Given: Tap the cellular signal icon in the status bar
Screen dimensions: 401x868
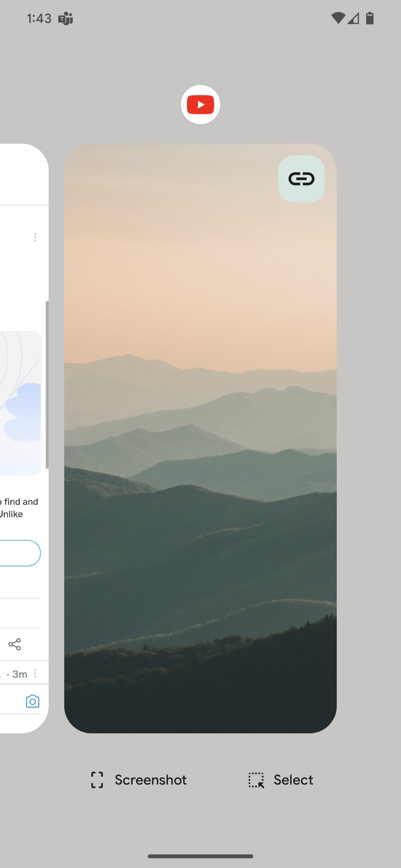Looking at the screenshot, I should tap(353, 18).
